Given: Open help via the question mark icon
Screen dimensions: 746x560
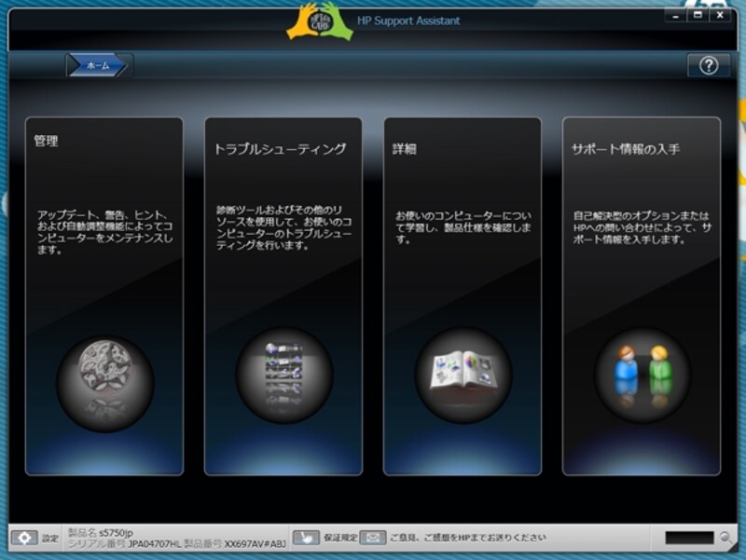Looking at the screenshot, I should [x=711, y=63].
